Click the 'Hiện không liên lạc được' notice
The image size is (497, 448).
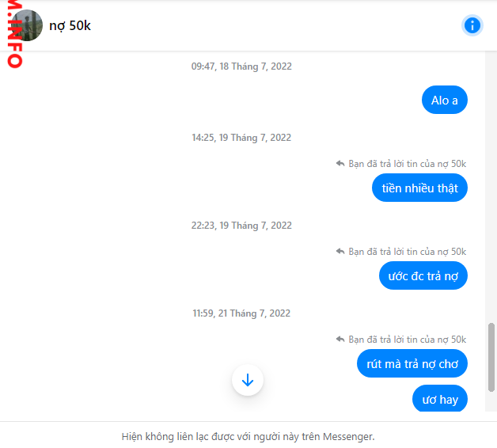pos(248,436)
